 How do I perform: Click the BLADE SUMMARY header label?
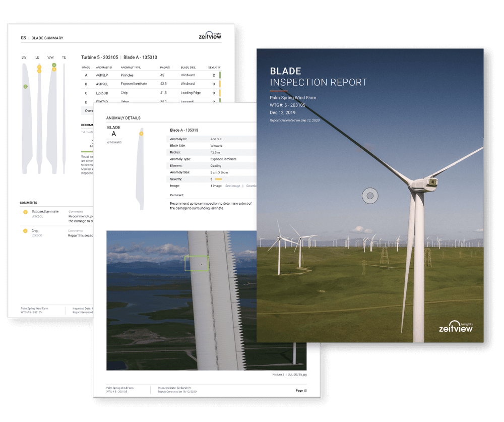[x=47, y=38]
